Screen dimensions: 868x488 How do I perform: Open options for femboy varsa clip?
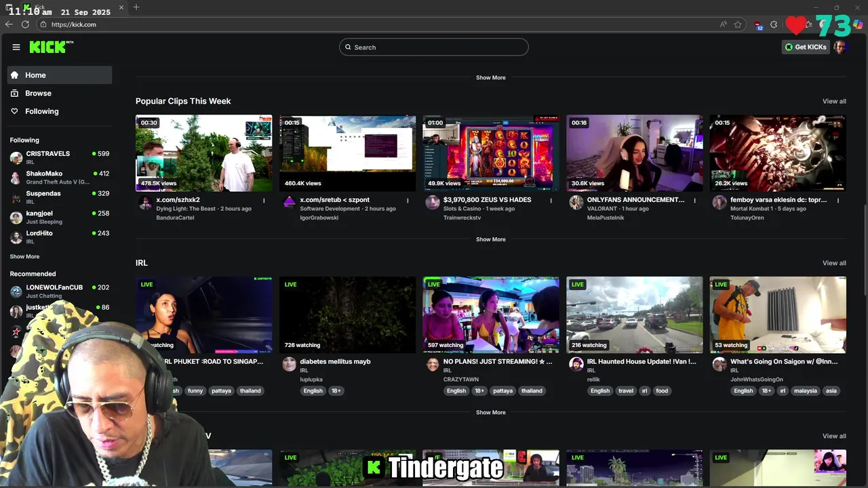[x=838, y=201]
